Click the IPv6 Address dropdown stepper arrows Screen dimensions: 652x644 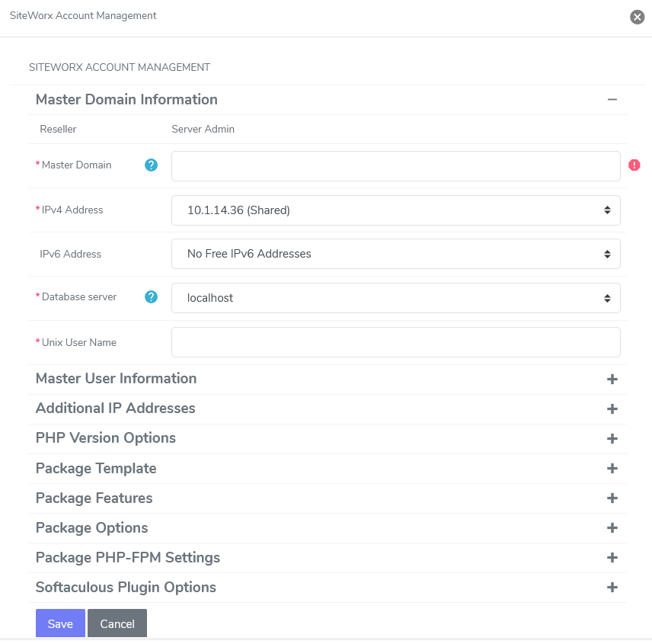[x=608, y=254]
